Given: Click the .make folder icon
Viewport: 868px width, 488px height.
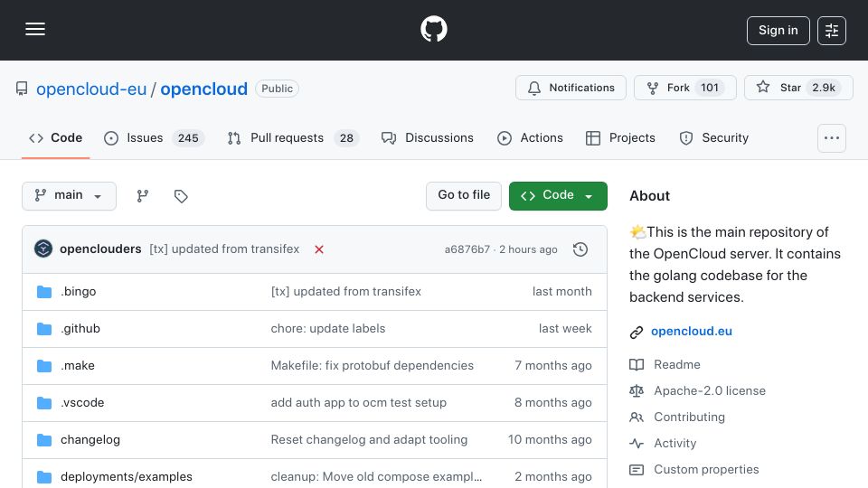Looking at the screenshot, I should 44,366.
